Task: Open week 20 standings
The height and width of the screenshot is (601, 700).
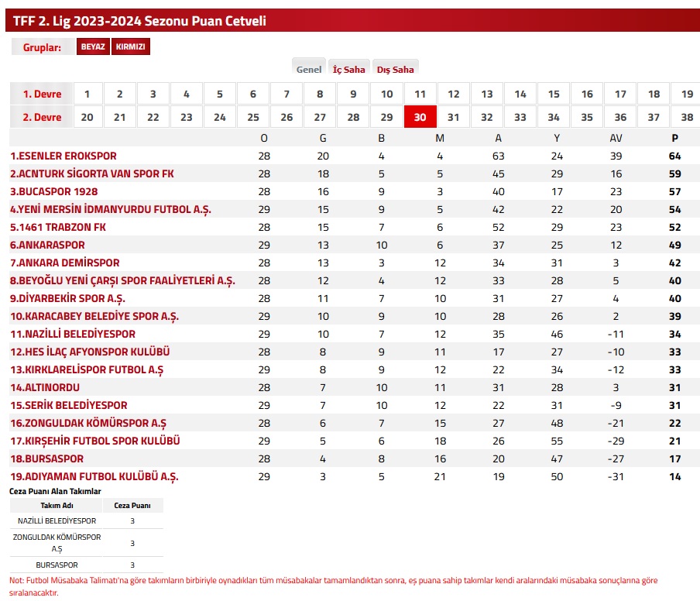Action: (87, 117)
